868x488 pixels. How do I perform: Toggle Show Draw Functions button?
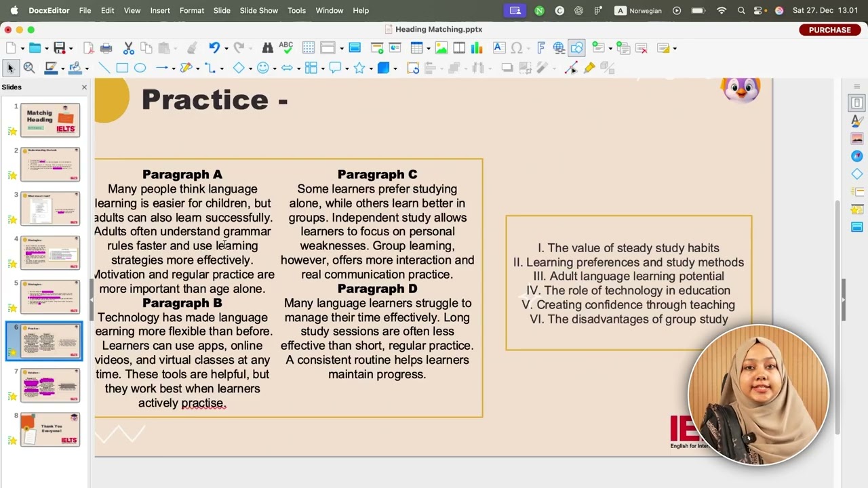[576, 48]
